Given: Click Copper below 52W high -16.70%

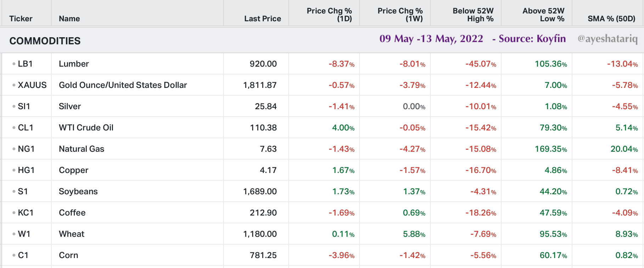Looking at the screenshot, I should coord(481,170).
